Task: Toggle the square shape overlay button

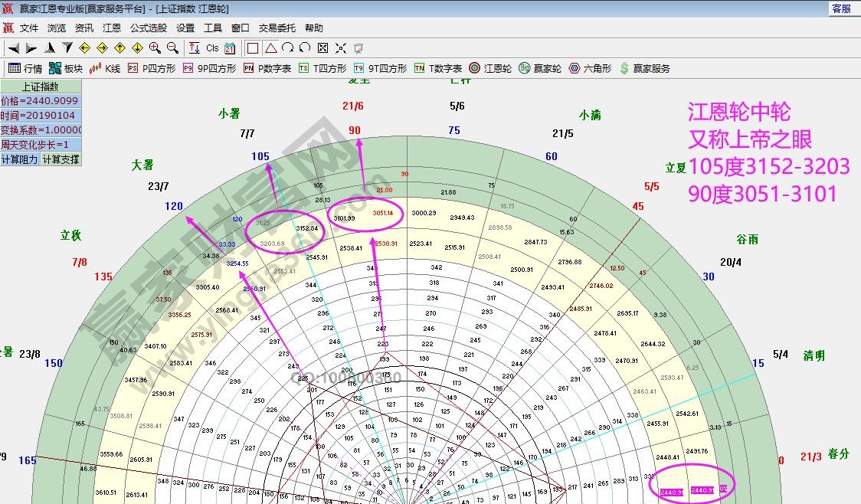Action: [x=253, y=47]
